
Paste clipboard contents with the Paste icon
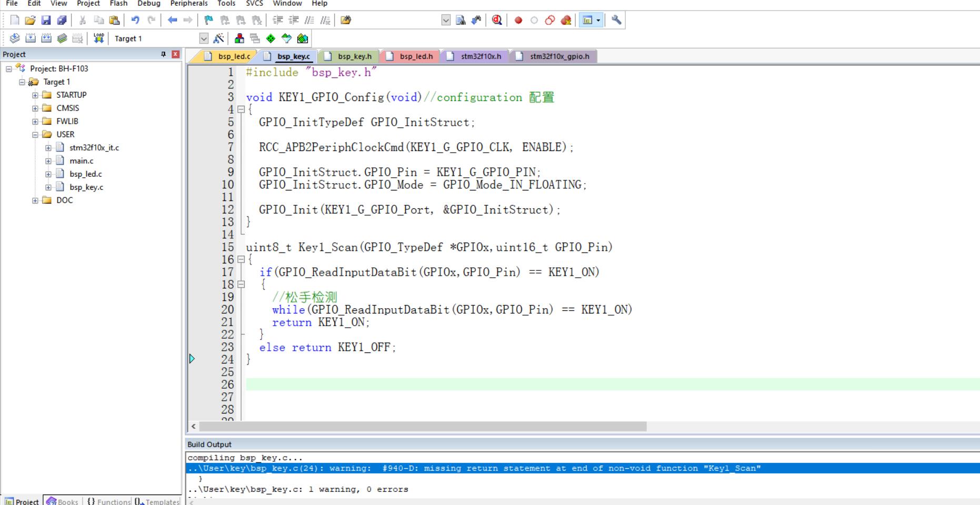114,20
